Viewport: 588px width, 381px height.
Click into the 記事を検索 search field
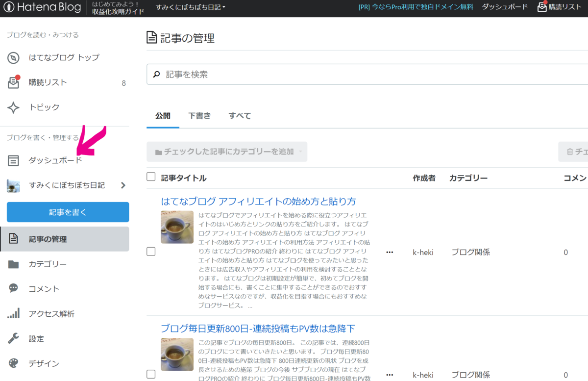pos(367,75)
